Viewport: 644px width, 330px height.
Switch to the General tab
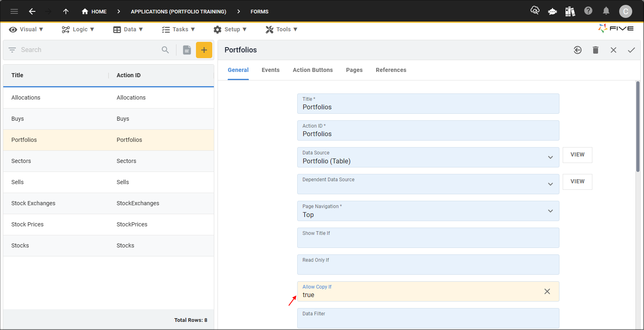tap(238, 70)
